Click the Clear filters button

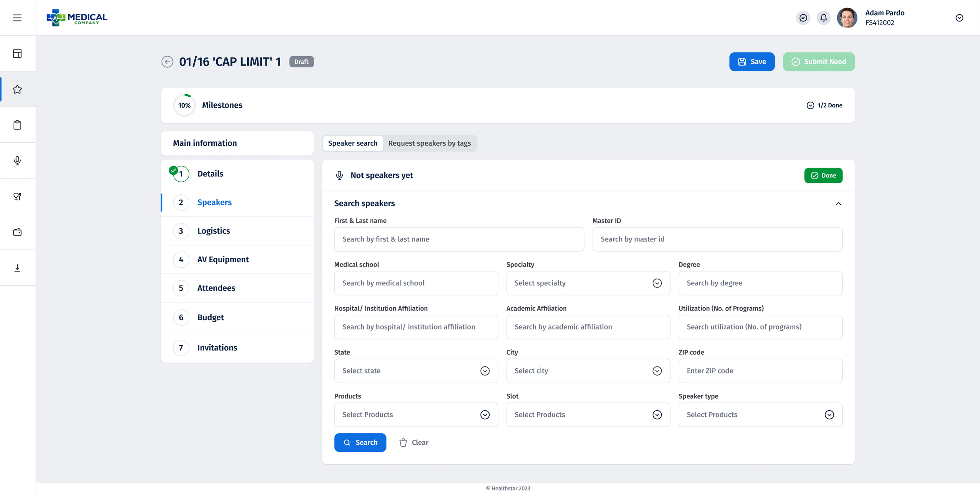[413, 443]
